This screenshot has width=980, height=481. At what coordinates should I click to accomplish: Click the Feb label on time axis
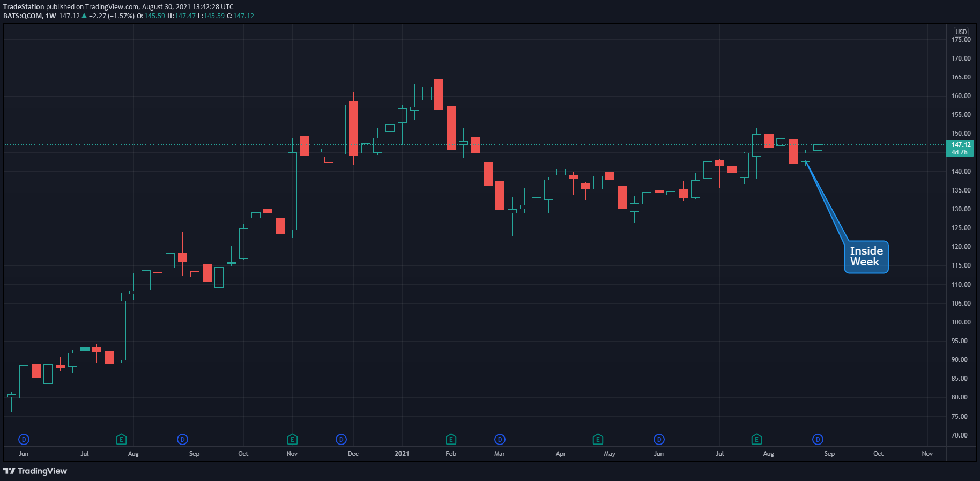(451, 454)
